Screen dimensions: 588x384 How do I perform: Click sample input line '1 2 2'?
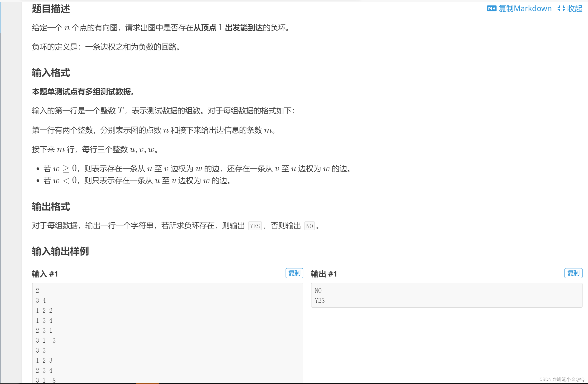coord(44,311)
